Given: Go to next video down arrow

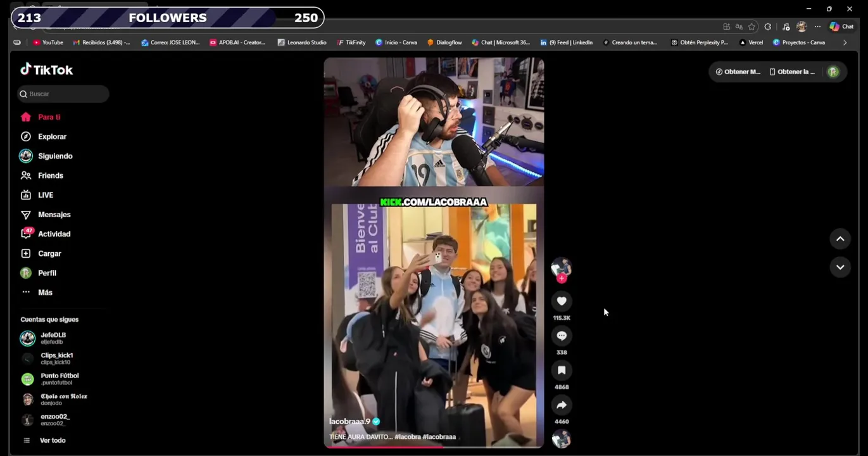Looking at the screenshot, I should click(x=840, y=267).
